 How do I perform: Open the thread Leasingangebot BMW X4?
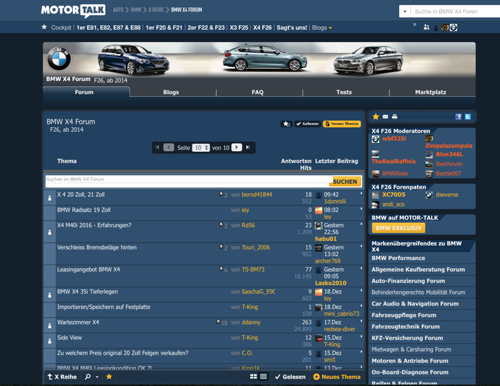coord(88,269)
